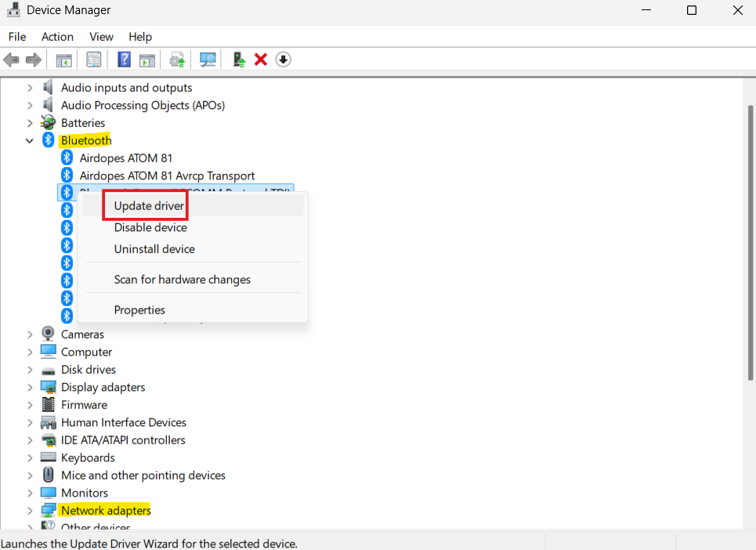Click the disable device down-arrow icon
756x550 pixels.
[x=283, y=60]
